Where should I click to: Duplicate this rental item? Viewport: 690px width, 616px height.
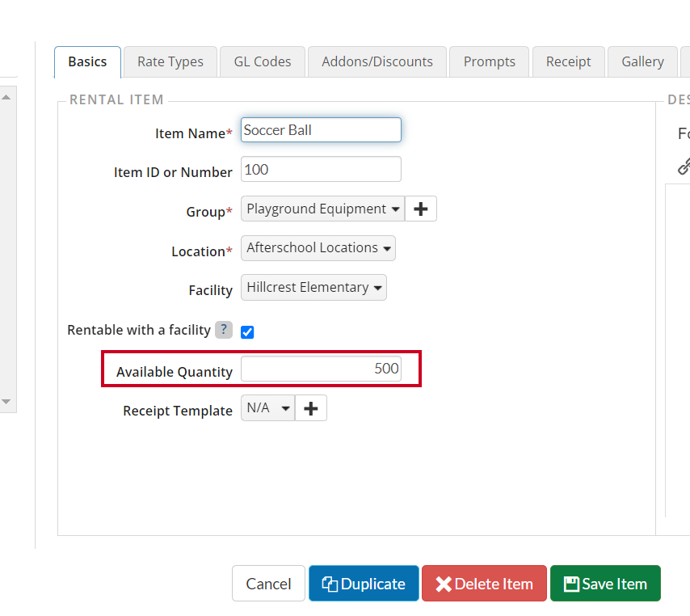(x=364, y=584)
